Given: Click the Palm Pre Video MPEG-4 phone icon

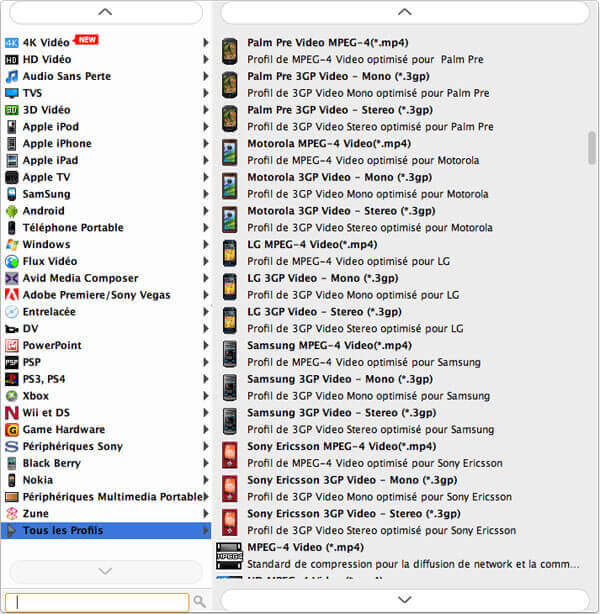Looking at the screenshot, I should pos(230,51).
